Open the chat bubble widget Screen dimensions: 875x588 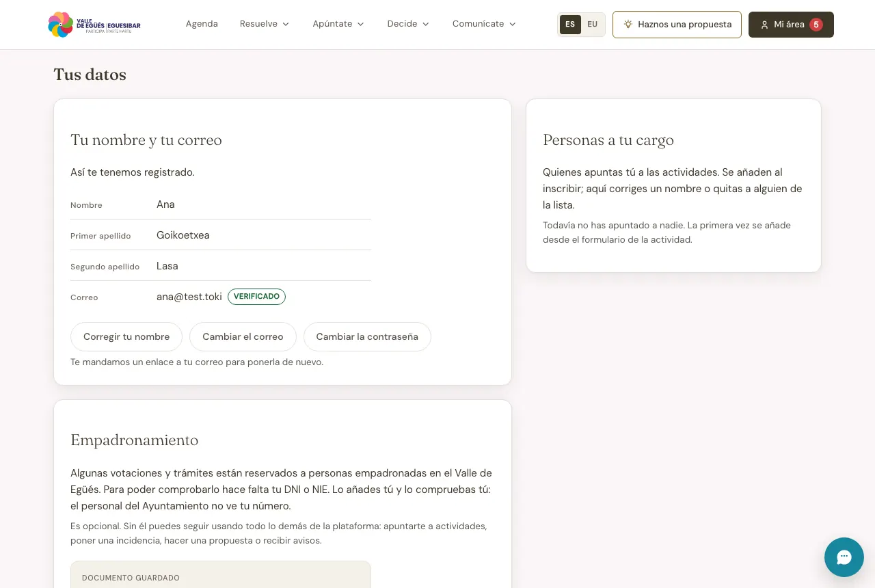(x=844, y=557)
